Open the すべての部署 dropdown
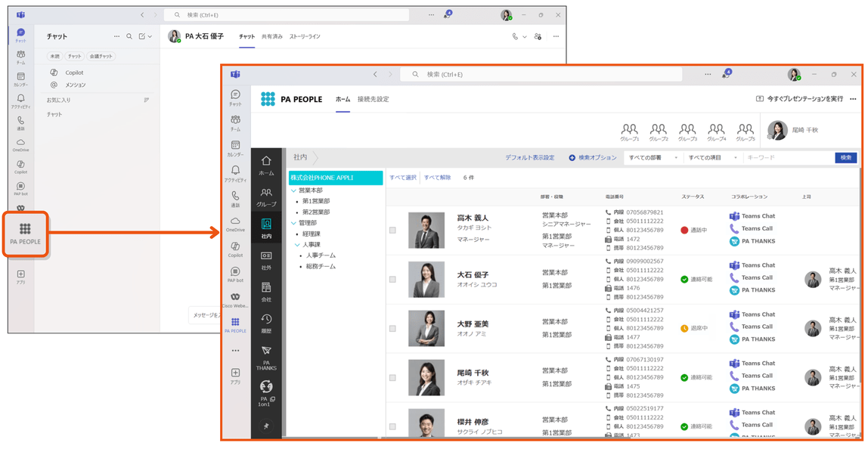 pos(653,158)
